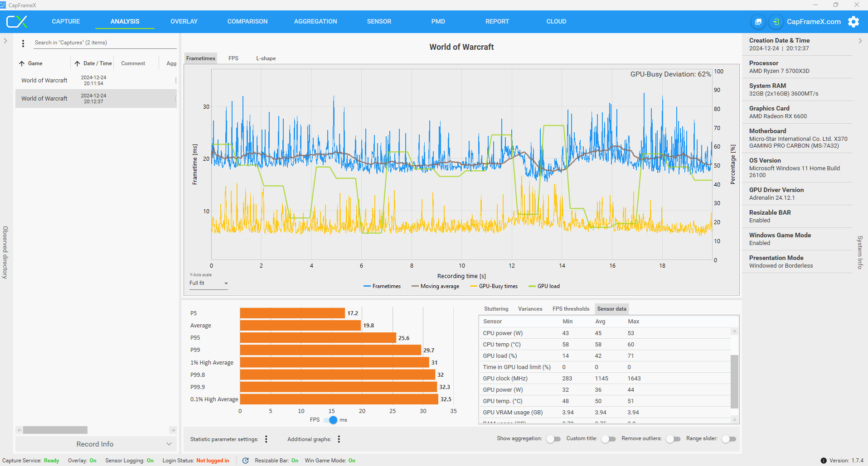
Task: Open the CAPTURE tab
Action: 66,21
